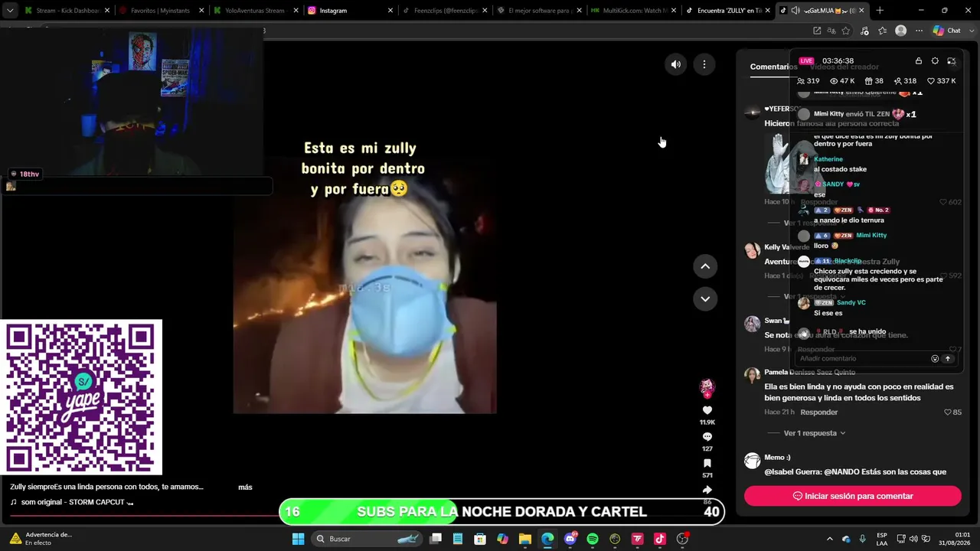Switch to the Favoritos | Myinstants tab
980x551 pixels.
(159, 11)
